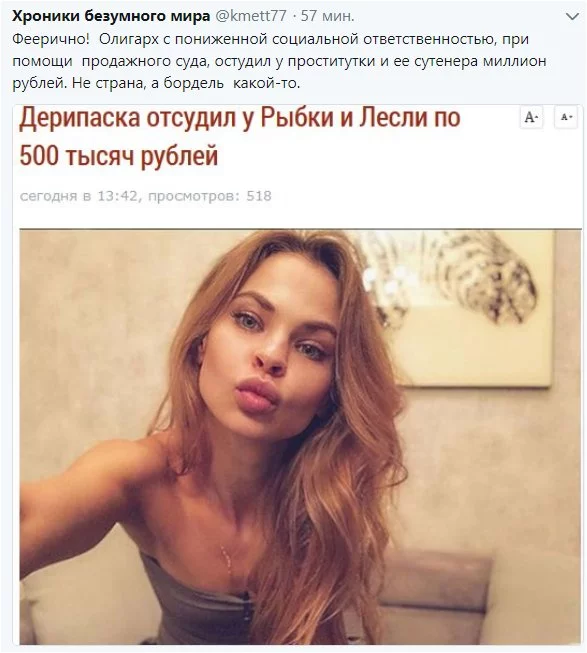Click the horizontal divider line above the photo

[x=300, y=229]
